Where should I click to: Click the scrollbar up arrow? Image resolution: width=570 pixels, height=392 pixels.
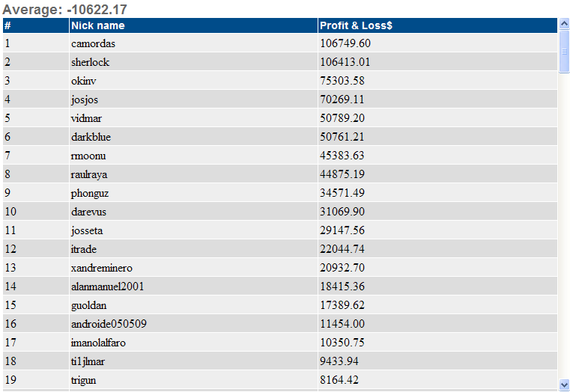pyautogui.click(x=564, y=25)
